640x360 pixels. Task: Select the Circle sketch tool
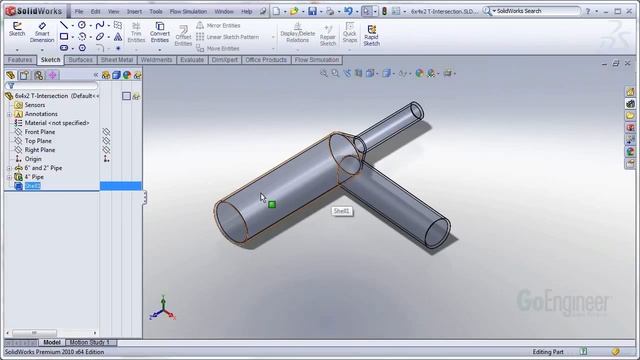click(82, 25)
